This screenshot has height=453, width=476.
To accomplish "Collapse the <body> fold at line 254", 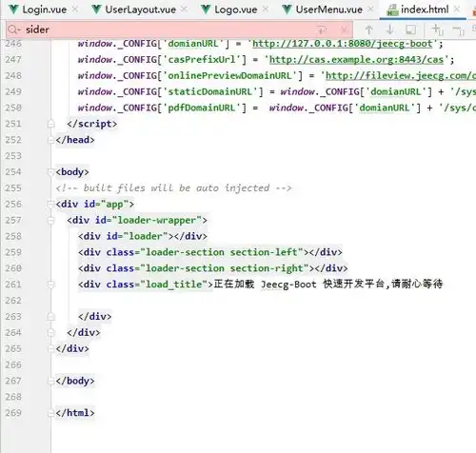I will click(x=50, y=172).
